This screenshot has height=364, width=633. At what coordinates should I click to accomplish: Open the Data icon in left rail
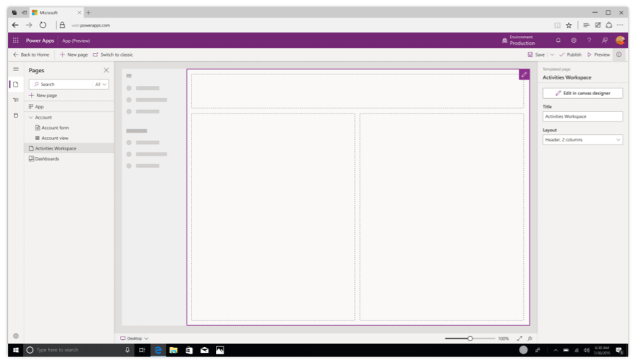tap(15, 116)
